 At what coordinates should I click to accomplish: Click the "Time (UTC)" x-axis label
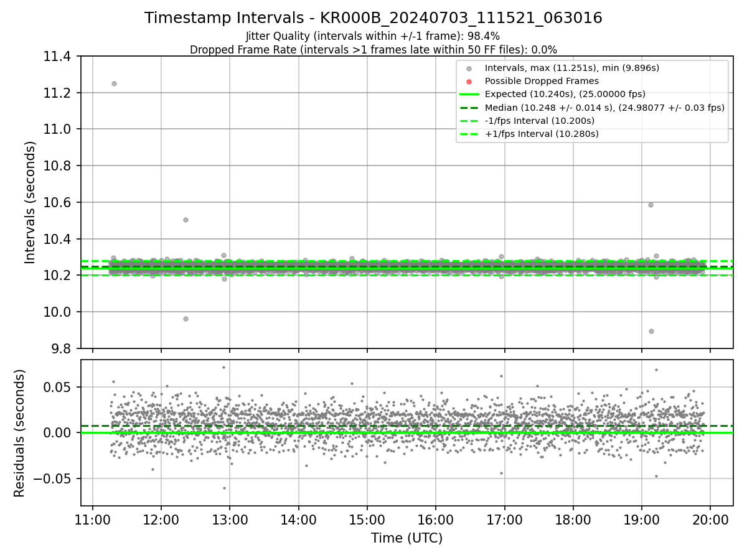[x=407, y=538]
